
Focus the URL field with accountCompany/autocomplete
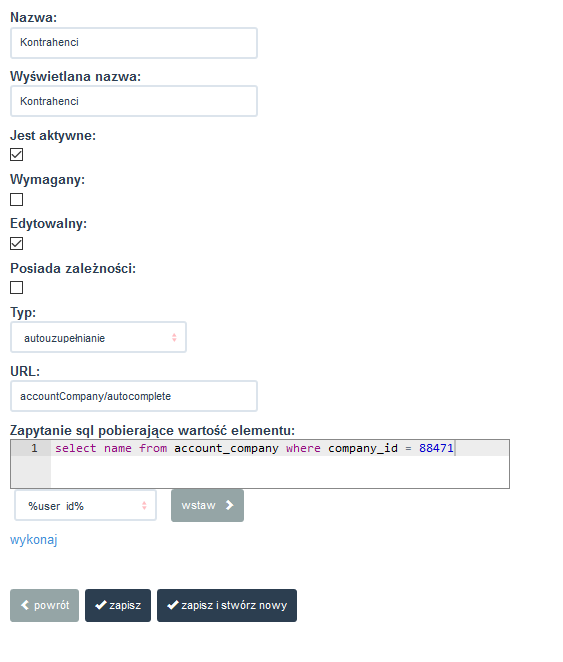[x=134, y=396]
